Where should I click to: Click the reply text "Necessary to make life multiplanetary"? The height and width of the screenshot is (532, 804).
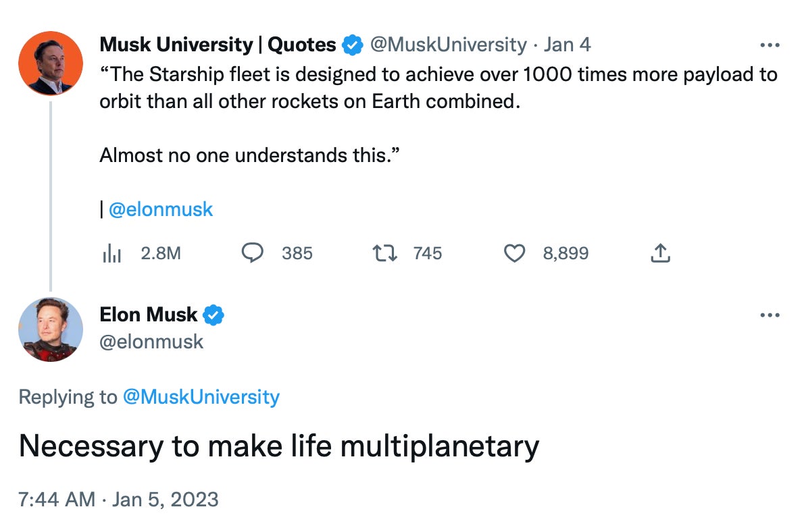pyautogui.click(x=278, y=446)
